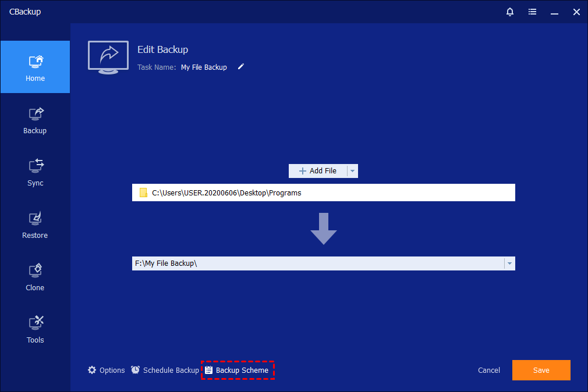Open the Backup Scheme settings
This screenshot has height=392, width=588.
click(x=237, y=370)
